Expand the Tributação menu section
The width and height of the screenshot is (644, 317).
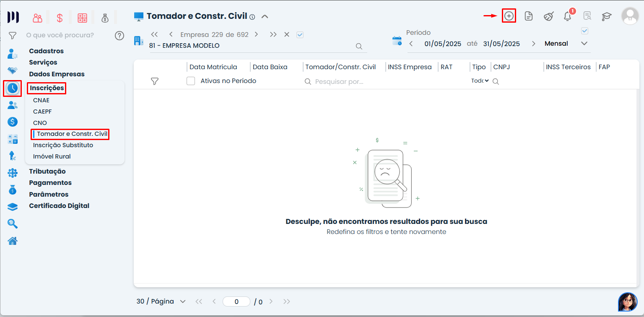47,171
